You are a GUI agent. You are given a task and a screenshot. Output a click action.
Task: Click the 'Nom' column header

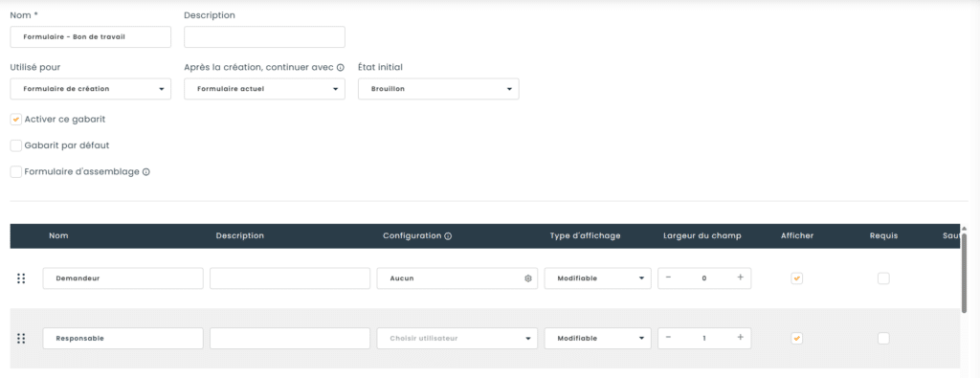coord(58,236)
